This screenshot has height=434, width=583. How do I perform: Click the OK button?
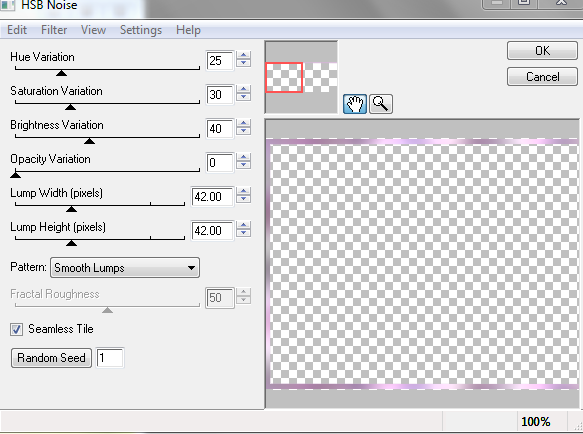pyautogui.click(x=542, y=51)
